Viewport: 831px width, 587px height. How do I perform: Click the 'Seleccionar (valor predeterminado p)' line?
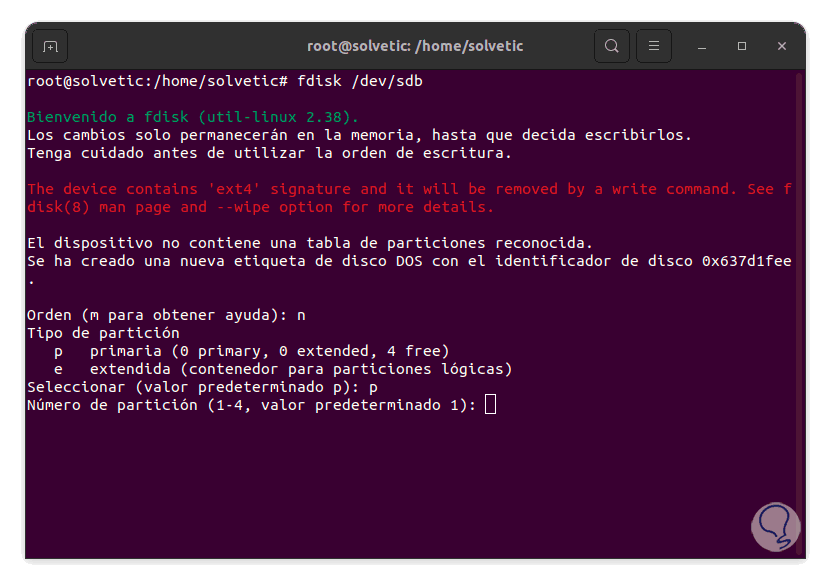tap(202, 387)
